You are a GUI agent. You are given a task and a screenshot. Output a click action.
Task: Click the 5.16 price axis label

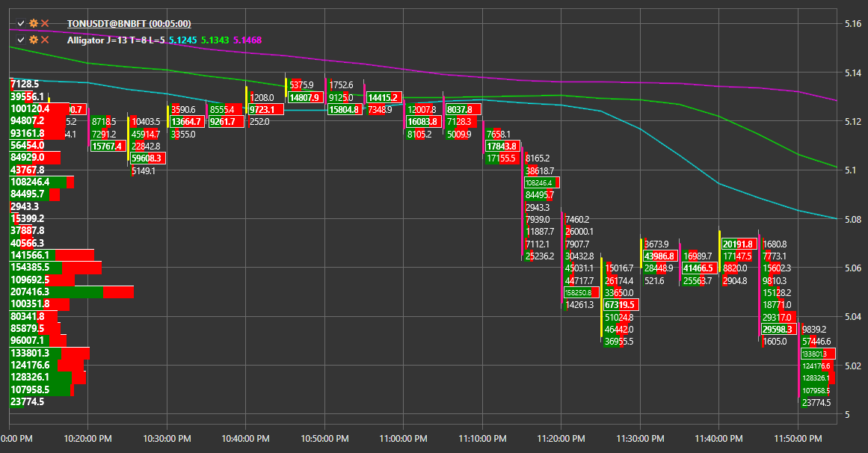pos(853,23)
